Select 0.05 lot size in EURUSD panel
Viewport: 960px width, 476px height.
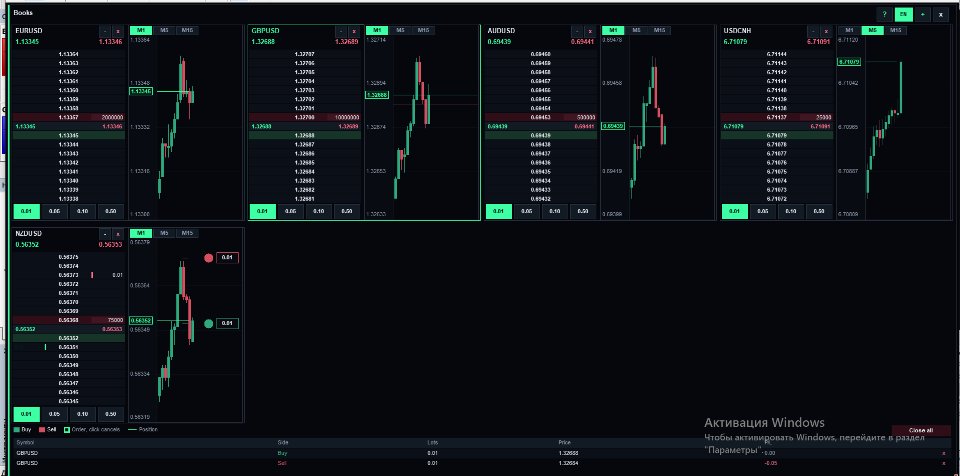point(54,211)
